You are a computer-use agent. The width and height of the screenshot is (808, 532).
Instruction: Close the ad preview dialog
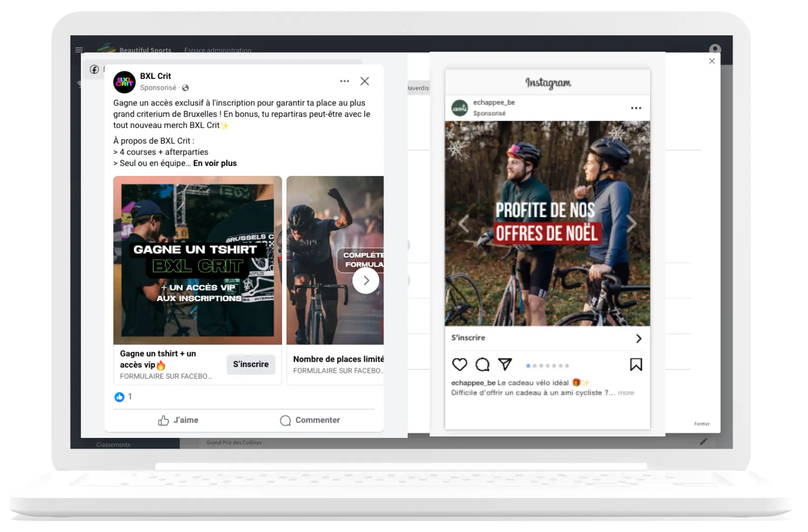pos(712,61)
